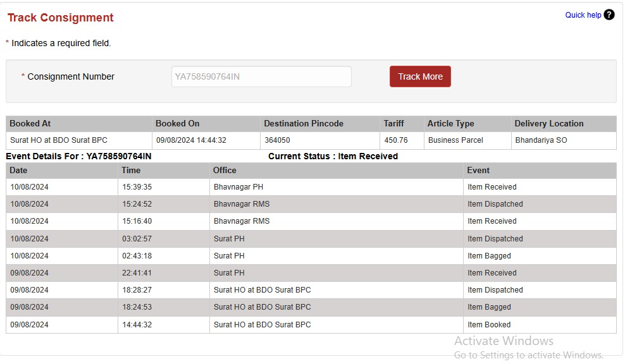This screenshot has height=364, width=625.
Task: Select the Booked On column header
Action: pyautogui.click(x=177, y=124)
